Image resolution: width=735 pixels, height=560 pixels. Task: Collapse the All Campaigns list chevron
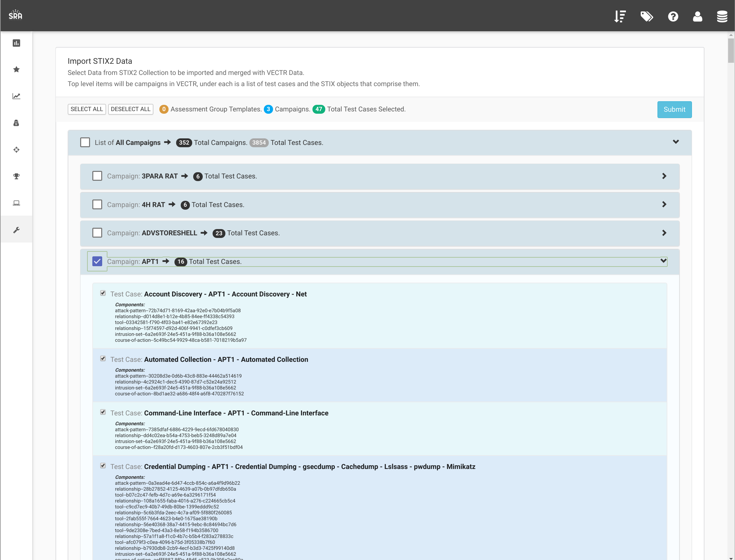point(676,142)
